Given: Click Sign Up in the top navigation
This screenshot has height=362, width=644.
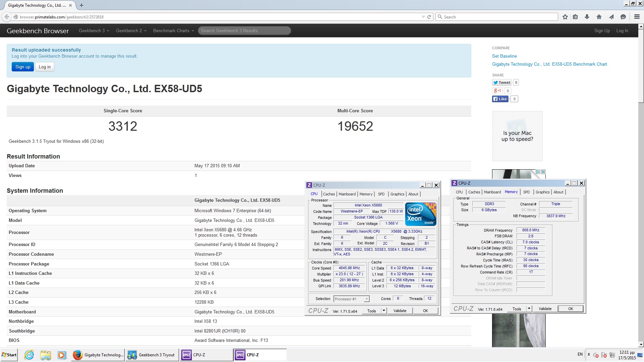Looking at the screenshot, I should [602, 31].
